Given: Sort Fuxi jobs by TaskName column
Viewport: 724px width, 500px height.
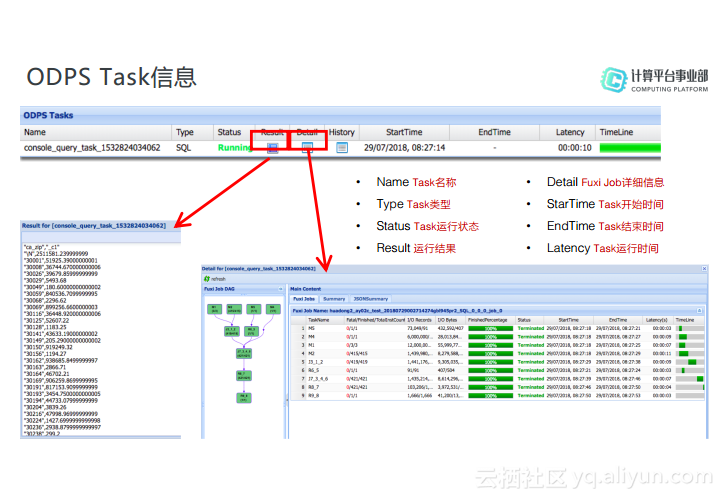Looking at the screenshot, I should (x=325, y=320).
